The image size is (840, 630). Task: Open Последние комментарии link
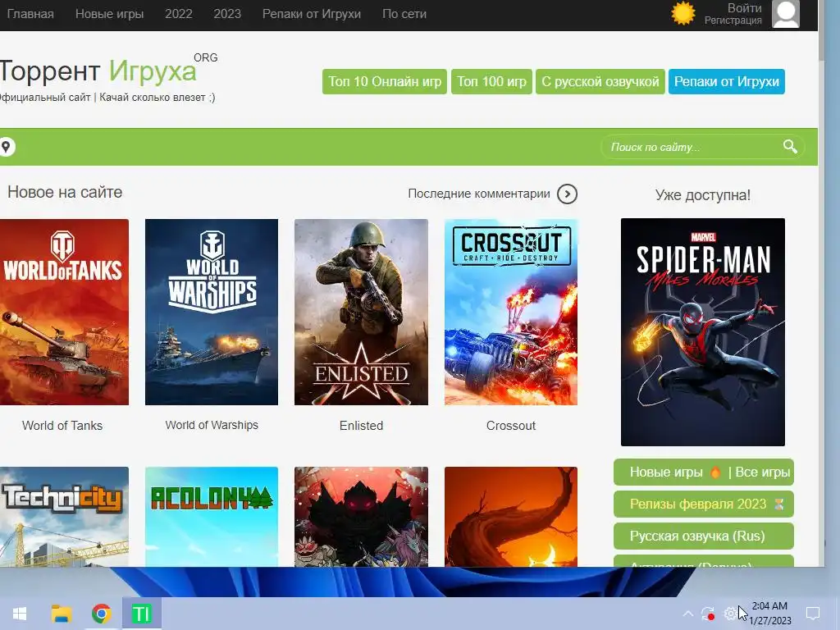479,194
